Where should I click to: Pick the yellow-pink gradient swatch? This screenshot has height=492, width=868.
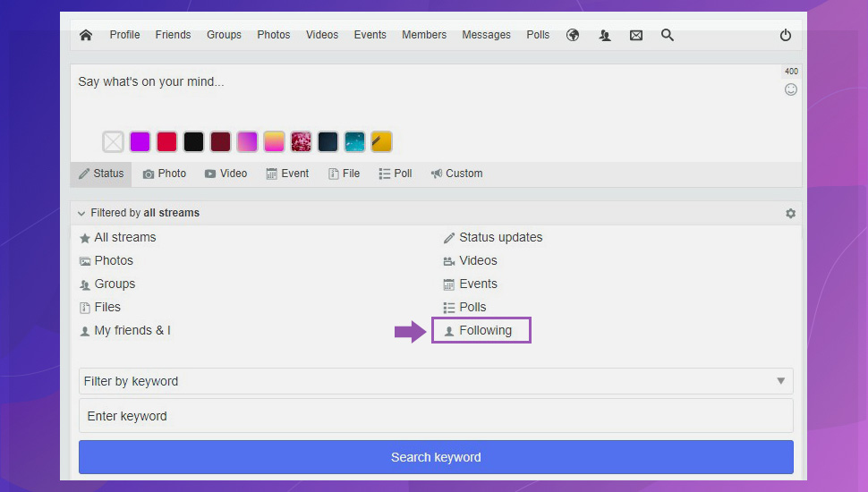pos(274,141)
